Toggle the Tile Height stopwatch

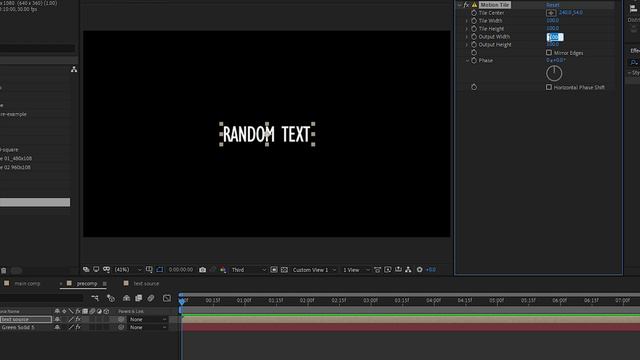point(474,29)
